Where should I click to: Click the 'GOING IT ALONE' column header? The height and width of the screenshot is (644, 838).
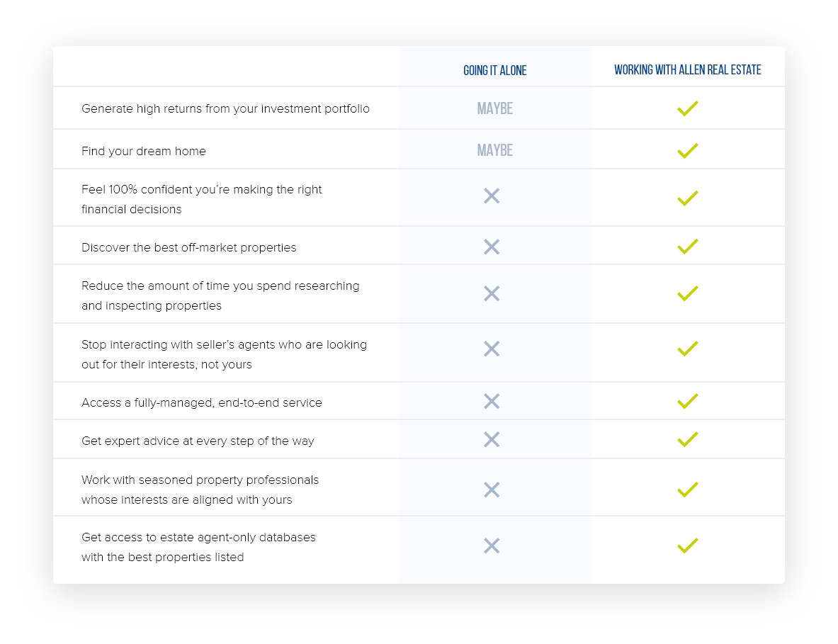tap(495, 71)
